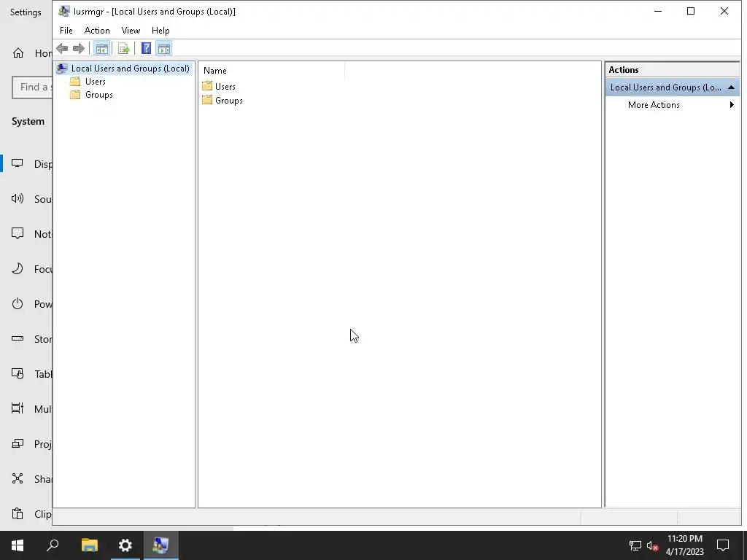This screenshot has height=560, width=747.
Task: Open Tablet icon in Settings sidebar
Action: (18, 374)
